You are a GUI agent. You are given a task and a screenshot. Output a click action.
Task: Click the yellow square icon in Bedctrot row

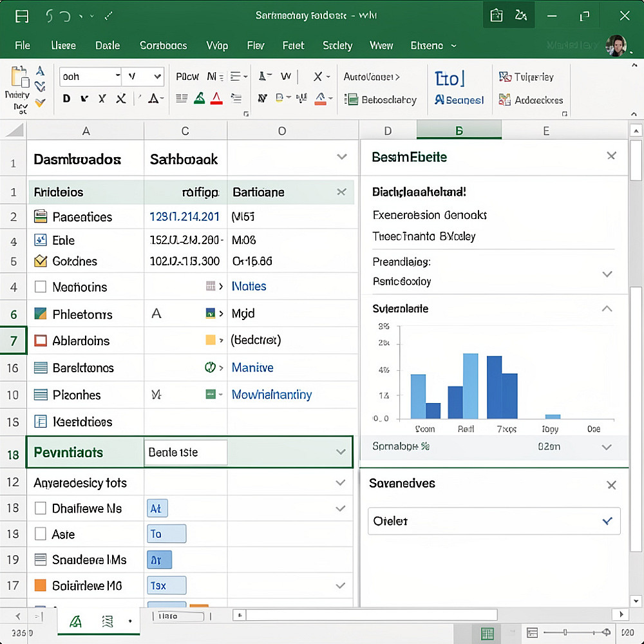pos(211,339)
